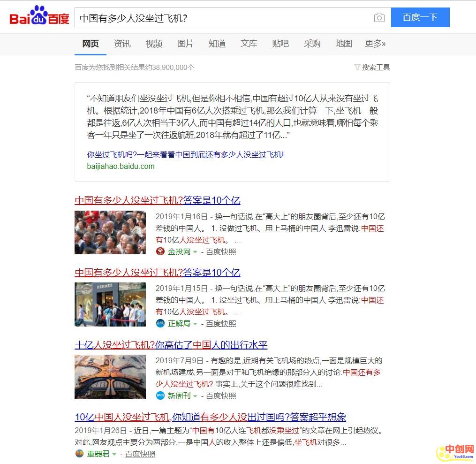Open the featured baijiahao article link
476x464 pixels.
(x=185, y=154)
